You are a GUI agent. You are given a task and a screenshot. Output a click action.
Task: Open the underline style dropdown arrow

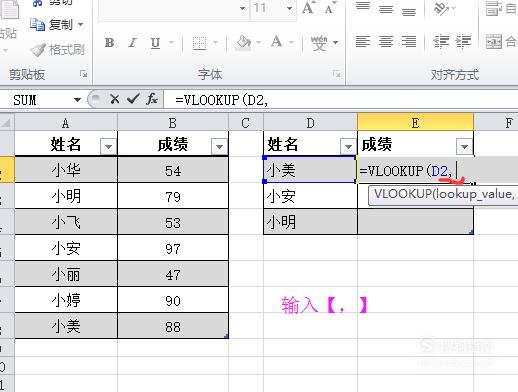[x=172, y=43]
